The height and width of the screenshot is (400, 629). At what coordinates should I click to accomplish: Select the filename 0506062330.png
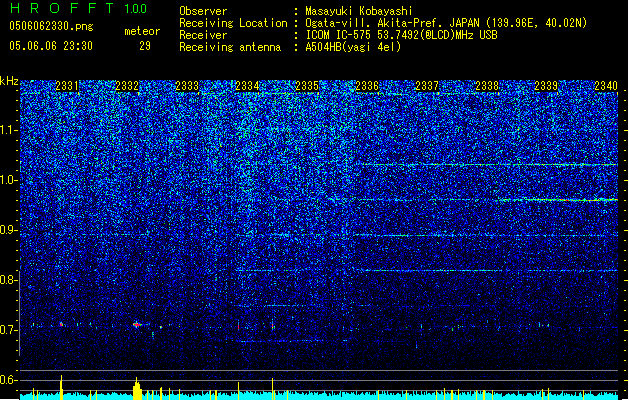pyautogui.click(x=51, y=26)
